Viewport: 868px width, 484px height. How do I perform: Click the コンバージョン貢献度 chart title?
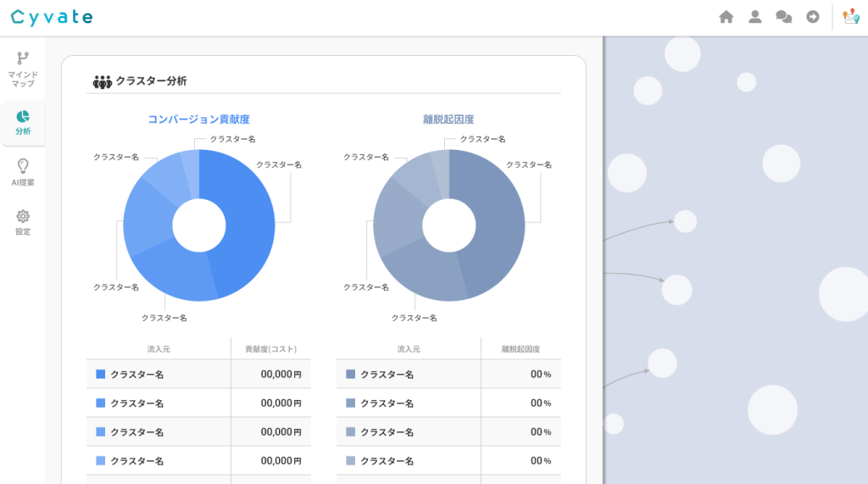[x=198, y=120]
